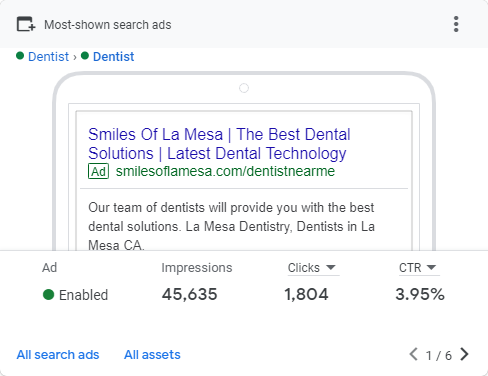Image resolution: width=488 pixels, height=376 pixels.
Task: Open the All search ads link
Action: pos(58,355)
